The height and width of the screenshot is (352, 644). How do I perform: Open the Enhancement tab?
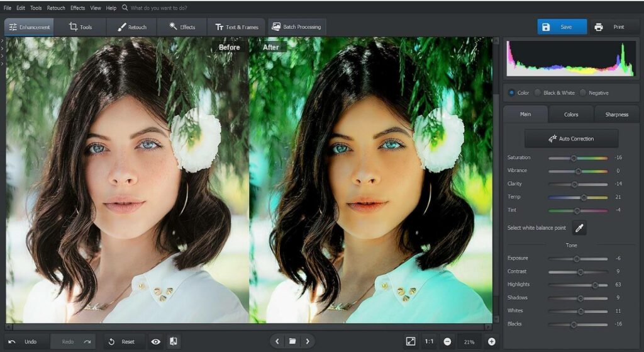click(29, 27)
